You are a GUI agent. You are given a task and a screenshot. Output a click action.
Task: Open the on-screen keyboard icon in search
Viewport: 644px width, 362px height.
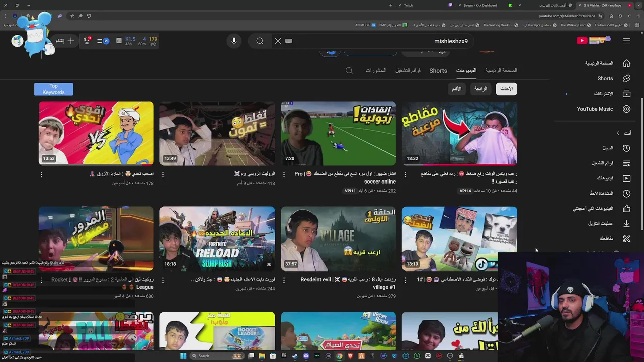click(288, 41)
